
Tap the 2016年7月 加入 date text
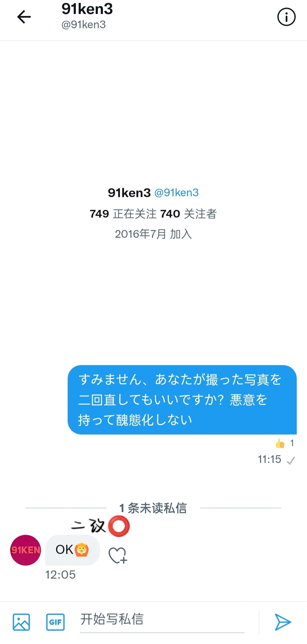click(153, 234)
